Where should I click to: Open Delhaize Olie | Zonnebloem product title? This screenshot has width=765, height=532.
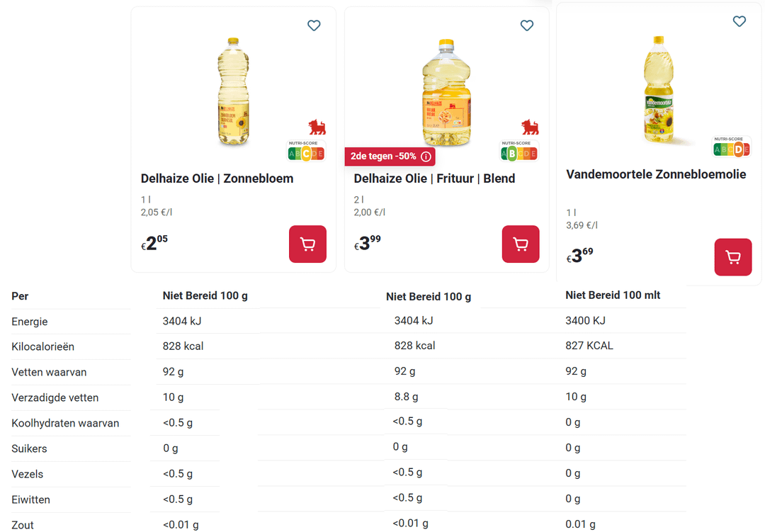pyautogui.click(x=217, y=179)
